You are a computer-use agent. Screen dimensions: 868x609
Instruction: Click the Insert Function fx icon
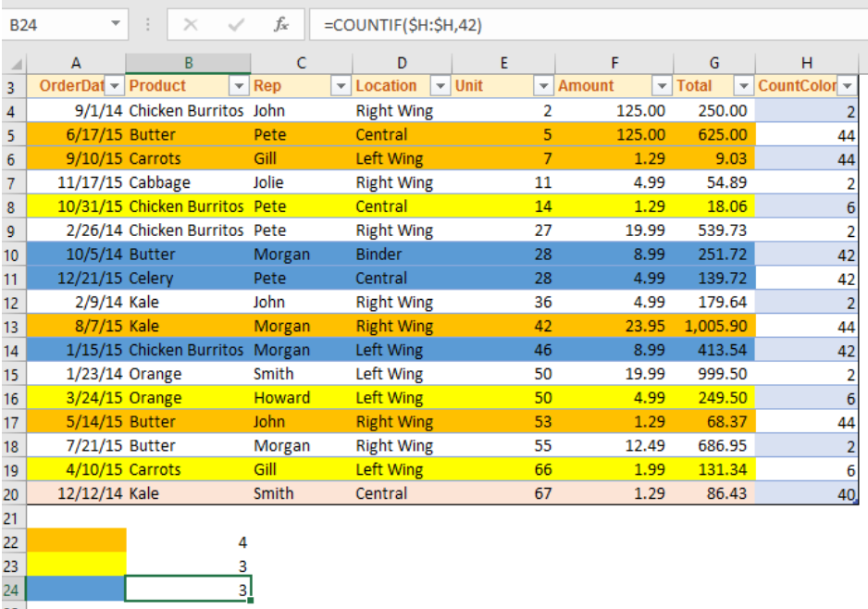(281, 24)
